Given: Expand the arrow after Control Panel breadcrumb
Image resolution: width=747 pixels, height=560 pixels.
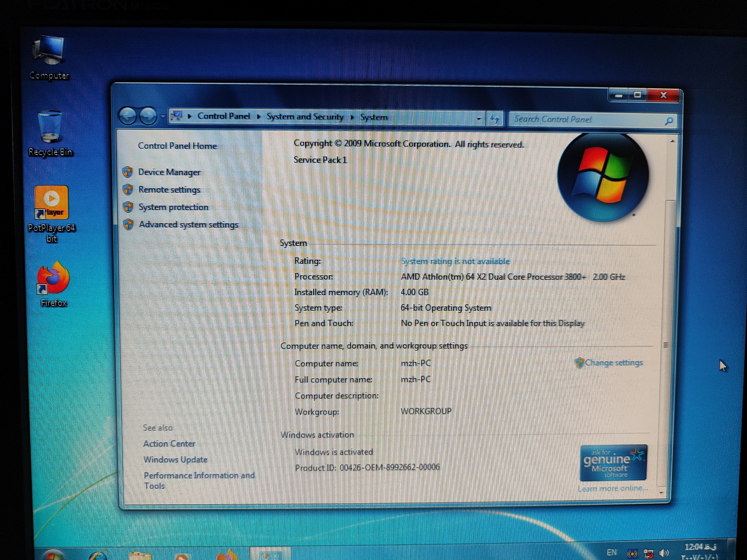Looking at the screenshot, I should pyautogui.click(x=259, y=117).
